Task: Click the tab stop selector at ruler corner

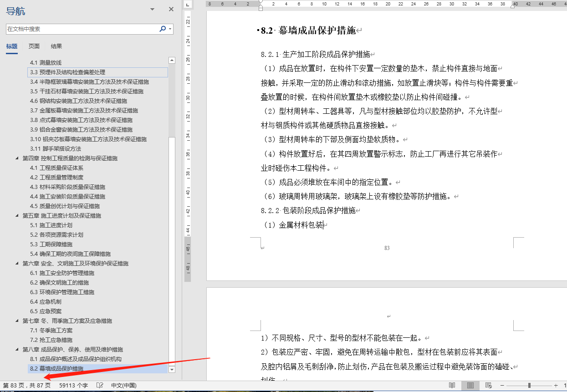Action: coord(188,4)
